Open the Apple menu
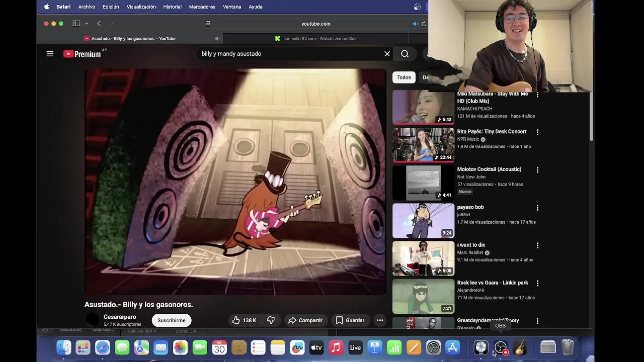The height and width of the screenshot is (362, 644). point(47,7)
